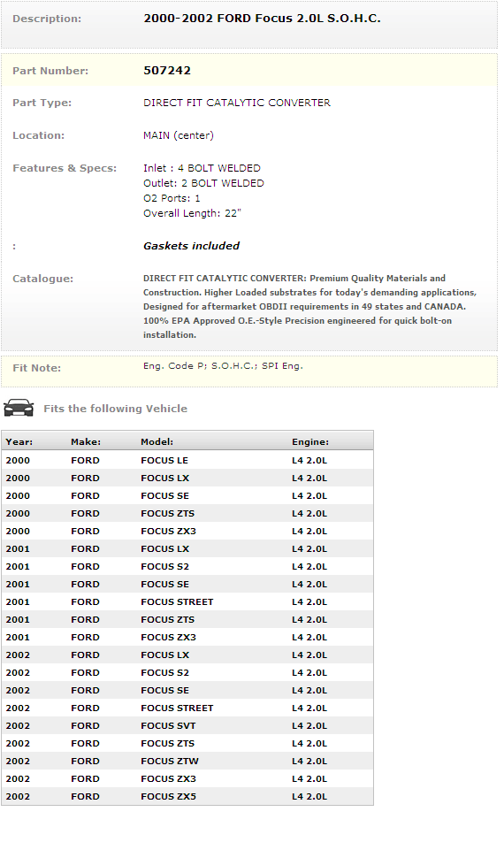504x850 pixels.
Task: Select the 2001 FOCUS SE model cell
Action: click(x=164, y=585)
